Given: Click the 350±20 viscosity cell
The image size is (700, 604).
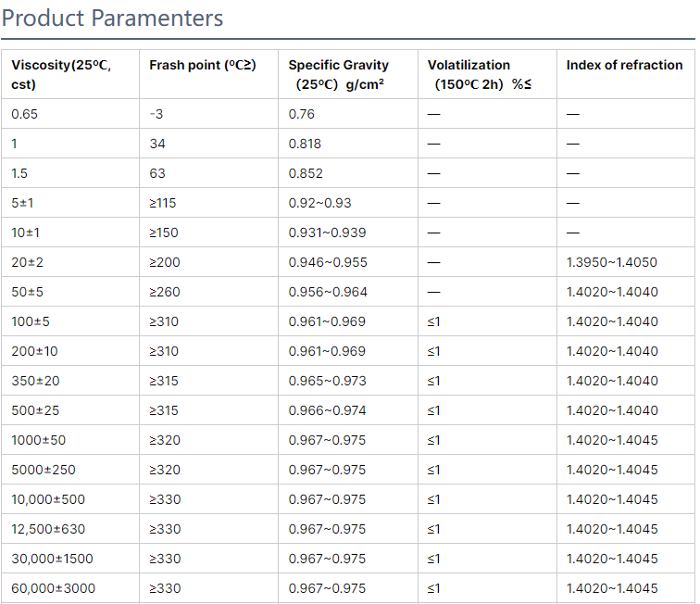Looking at the screenshot, I should [x=35, y=381].
